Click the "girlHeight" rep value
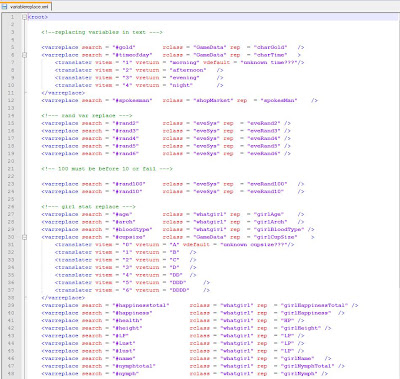The image size is (400, 379). [301, 328]
